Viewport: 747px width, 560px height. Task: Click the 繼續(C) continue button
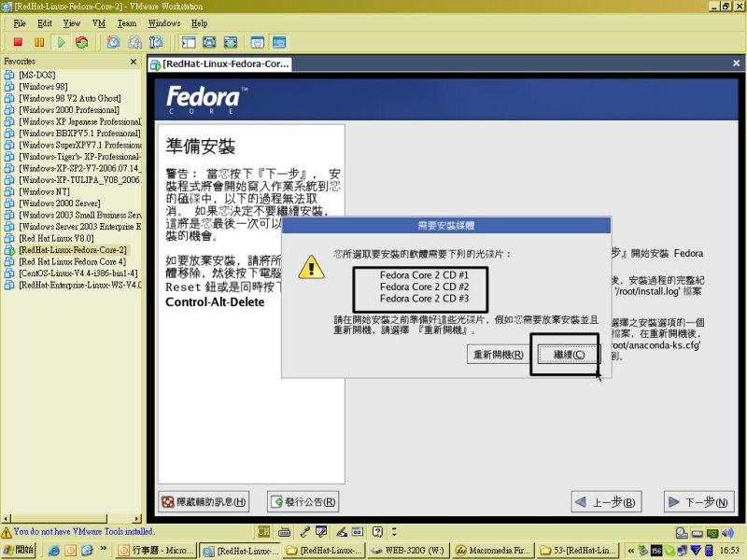click(569, 355)
